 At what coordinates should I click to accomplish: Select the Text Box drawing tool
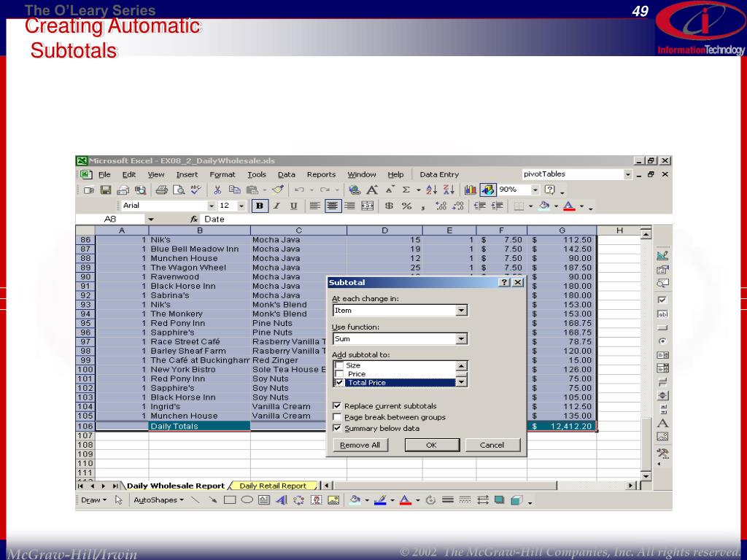point(264,500)
